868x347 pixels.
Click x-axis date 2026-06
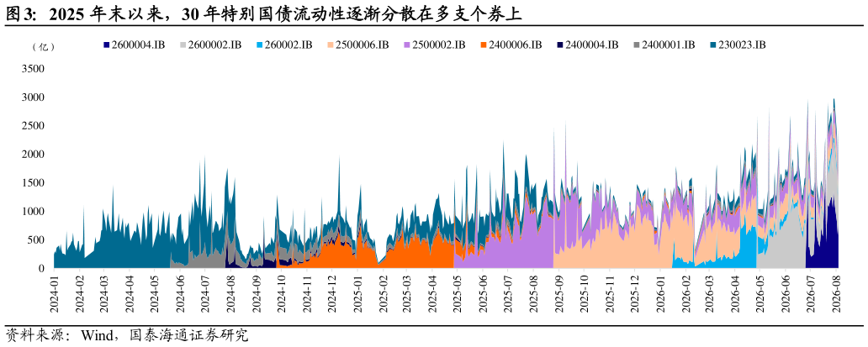point(785,296)
